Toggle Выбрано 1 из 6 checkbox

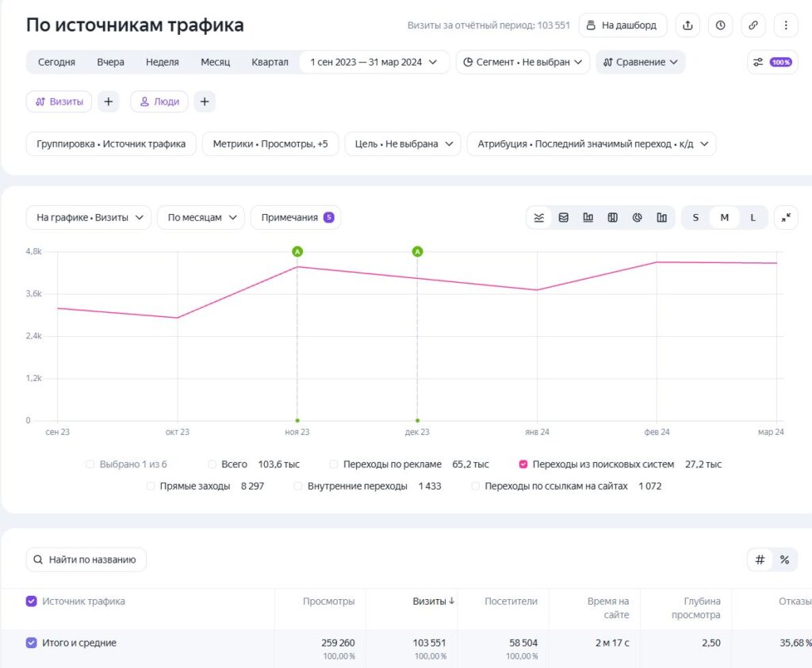point(90,464)
